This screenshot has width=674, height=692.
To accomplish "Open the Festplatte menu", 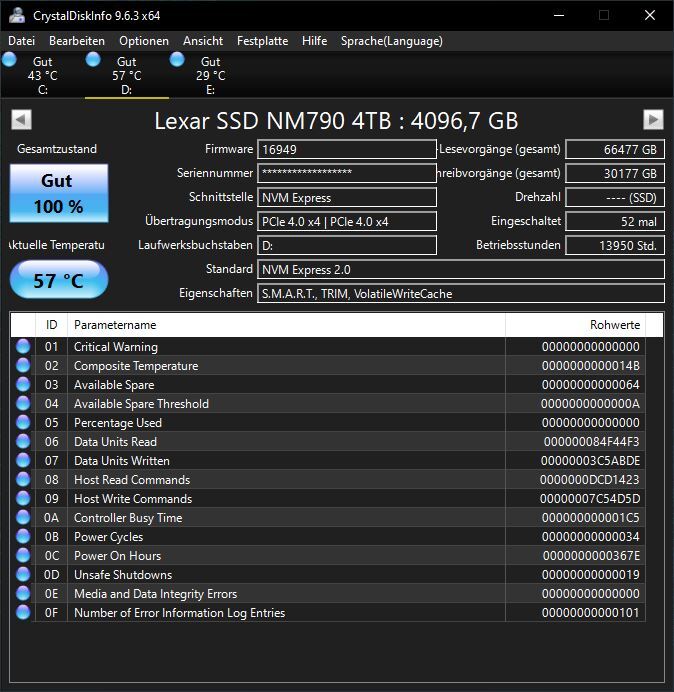I will pos(263,41).
